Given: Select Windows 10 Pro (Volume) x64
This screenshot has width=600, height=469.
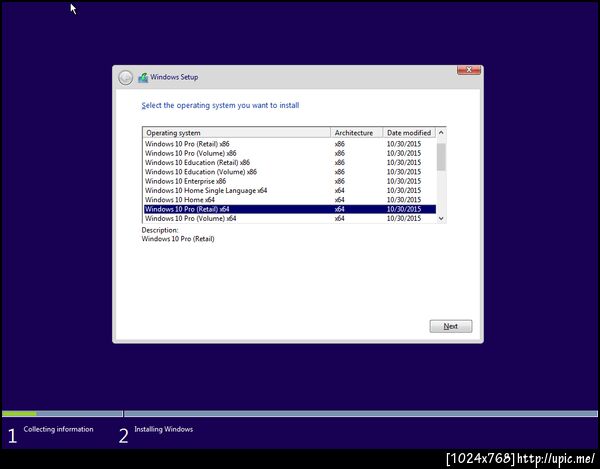Looking at the screenshot, I should pos(290,218).
